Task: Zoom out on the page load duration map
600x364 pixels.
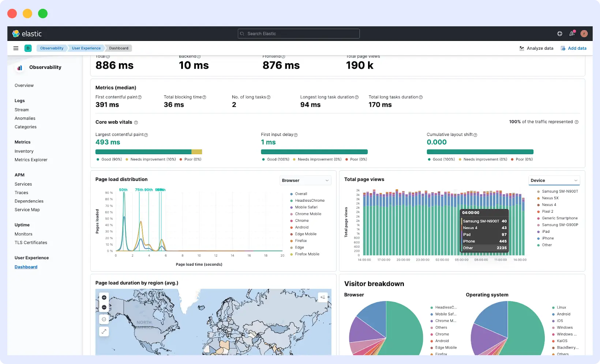Action: 104,307
